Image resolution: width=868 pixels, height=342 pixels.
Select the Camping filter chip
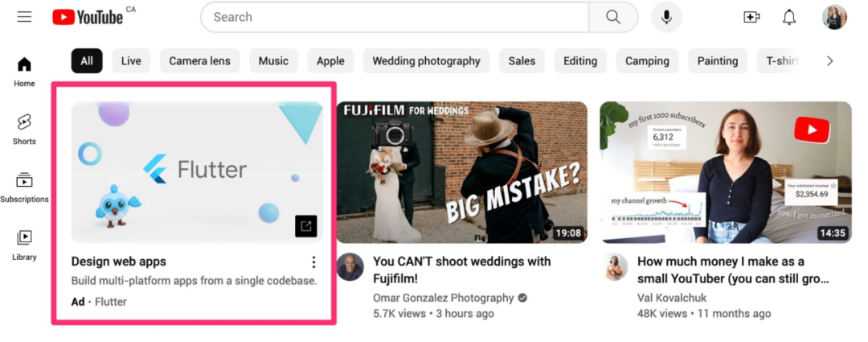[x=647, y=61]
